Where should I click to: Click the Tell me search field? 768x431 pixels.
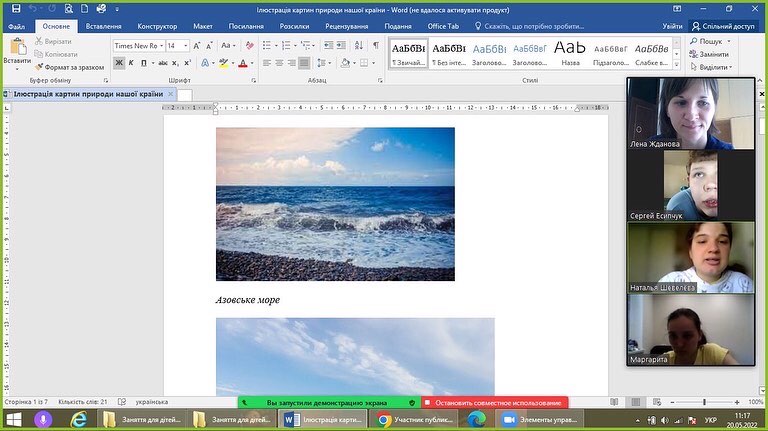529,26
